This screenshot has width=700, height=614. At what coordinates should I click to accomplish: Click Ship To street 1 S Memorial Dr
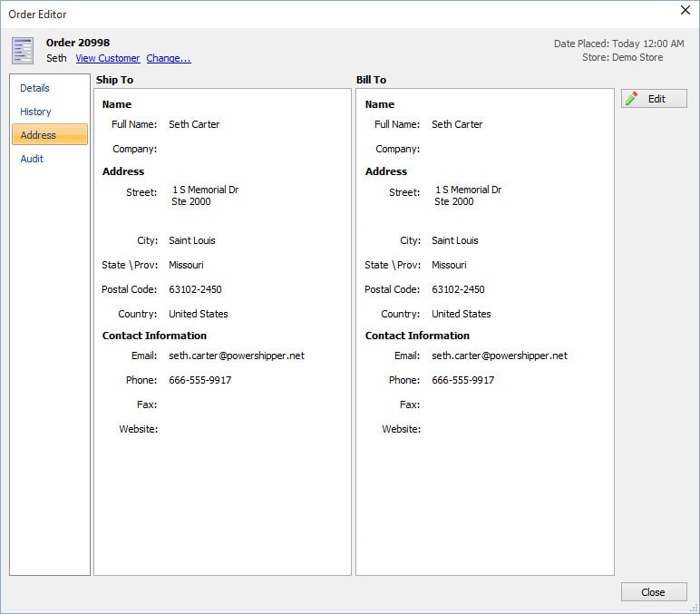[x=206, y=190]
